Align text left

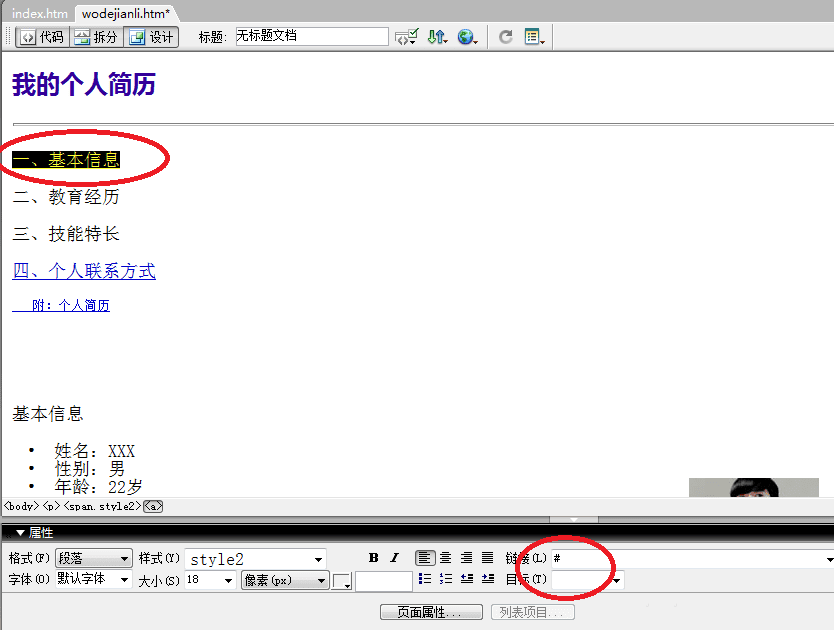point(424,558)
